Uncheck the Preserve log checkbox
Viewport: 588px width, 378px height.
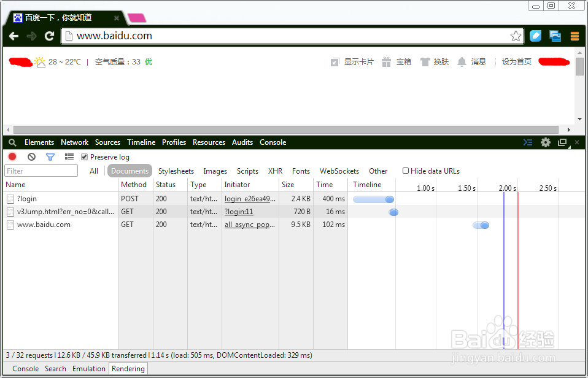[x=84, y=156]
